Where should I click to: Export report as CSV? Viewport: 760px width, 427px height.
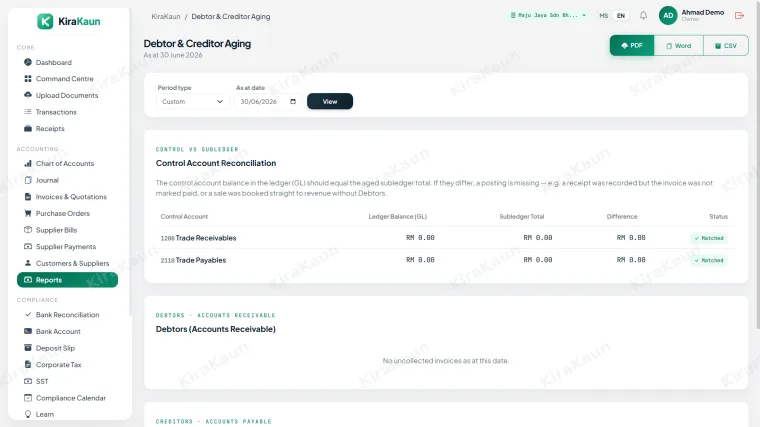coord(726,46)
